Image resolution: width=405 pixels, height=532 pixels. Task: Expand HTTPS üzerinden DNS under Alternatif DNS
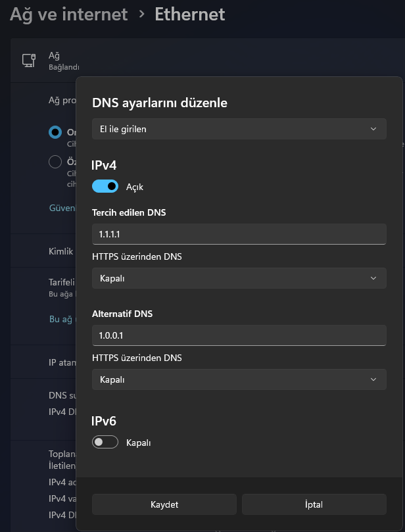(x=239, y=379)
